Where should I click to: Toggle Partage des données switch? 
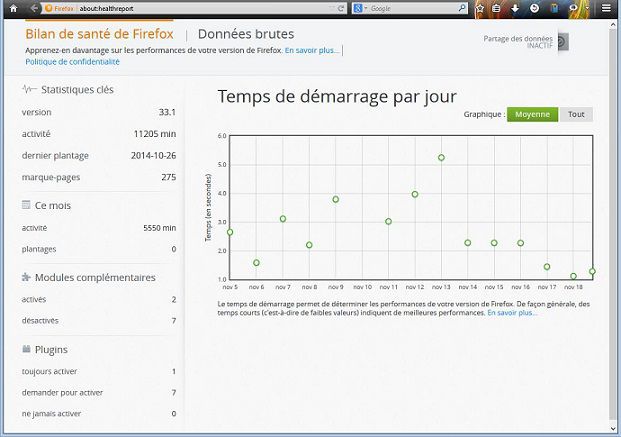click(x=563, y=42)
